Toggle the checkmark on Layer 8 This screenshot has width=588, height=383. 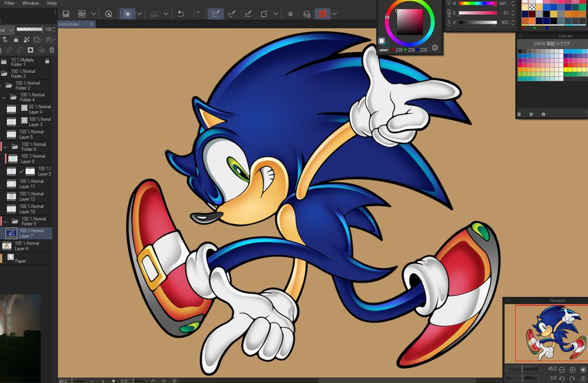coord(21,172)
